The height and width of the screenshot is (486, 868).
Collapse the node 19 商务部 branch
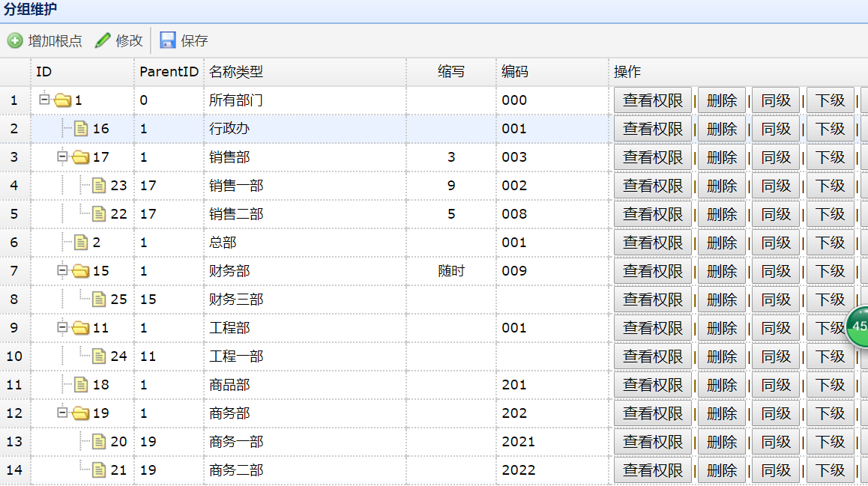pyautogui.click(x=63, y=413)
